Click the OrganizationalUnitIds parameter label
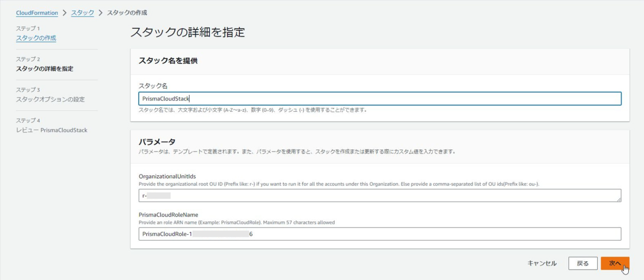644x280 pixels. (x=167, y=176)
